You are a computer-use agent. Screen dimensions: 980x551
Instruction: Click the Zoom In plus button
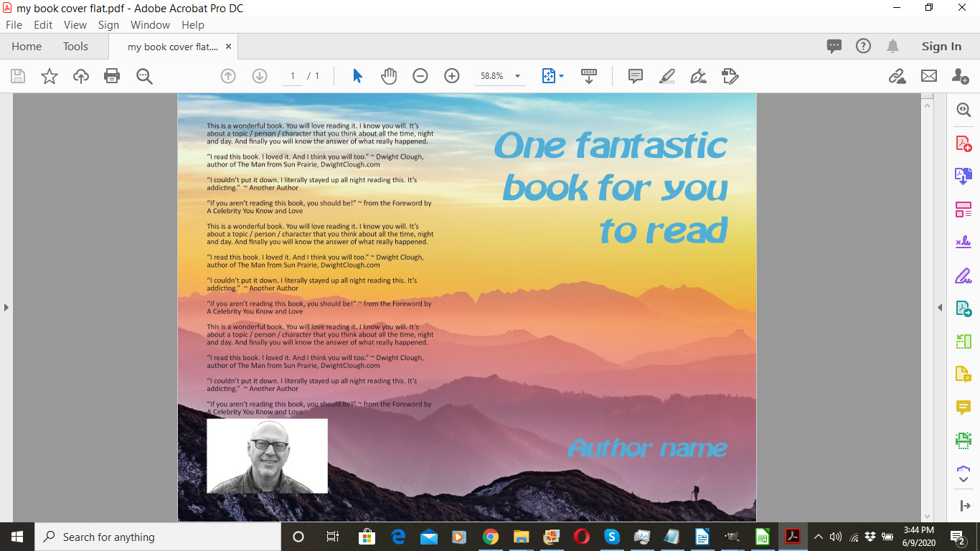[x=452, y=76]
